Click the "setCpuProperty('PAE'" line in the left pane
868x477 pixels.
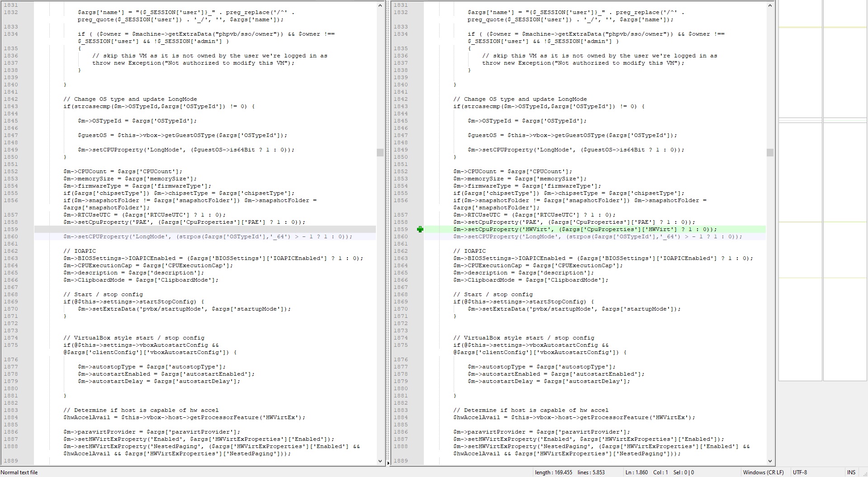pyautogui.click(x=185, y=222)
